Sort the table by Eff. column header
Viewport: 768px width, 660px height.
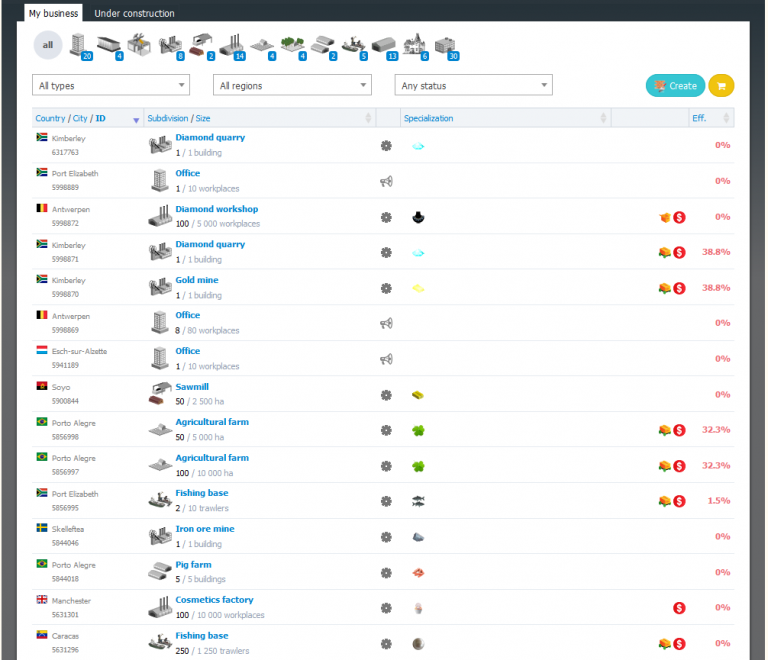coord(699,118)
